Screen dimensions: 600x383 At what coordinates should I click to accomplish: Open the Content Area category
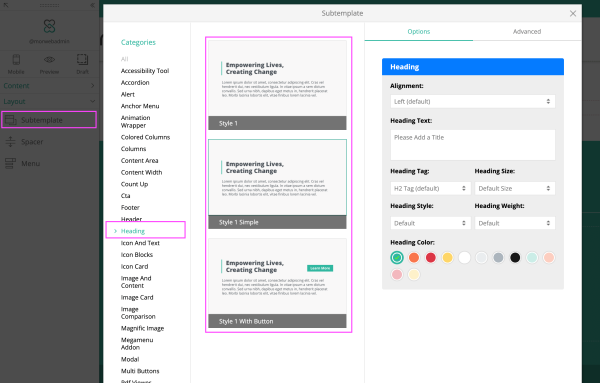(139, 161)
